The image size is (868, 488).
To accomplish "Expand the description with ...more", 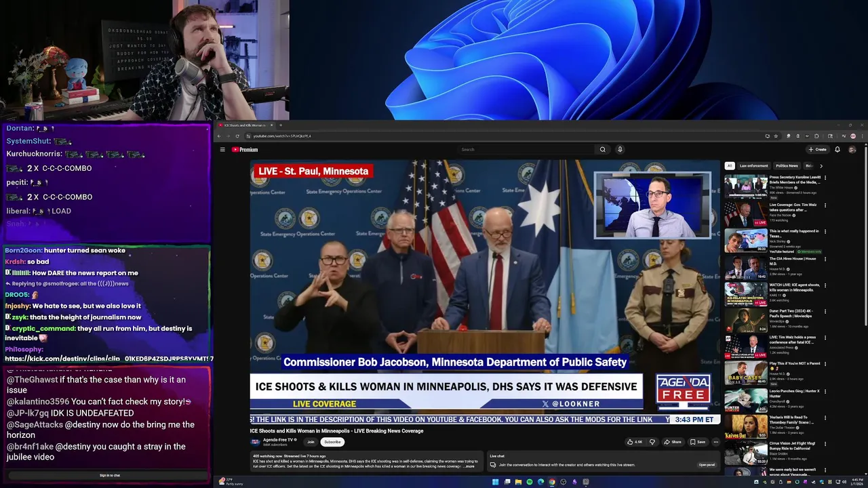I will click(469, 466).
